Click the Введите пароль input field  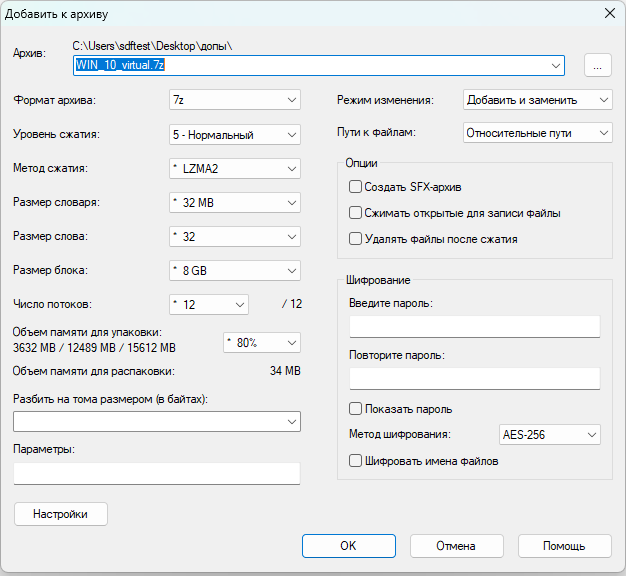pos(474,327)
